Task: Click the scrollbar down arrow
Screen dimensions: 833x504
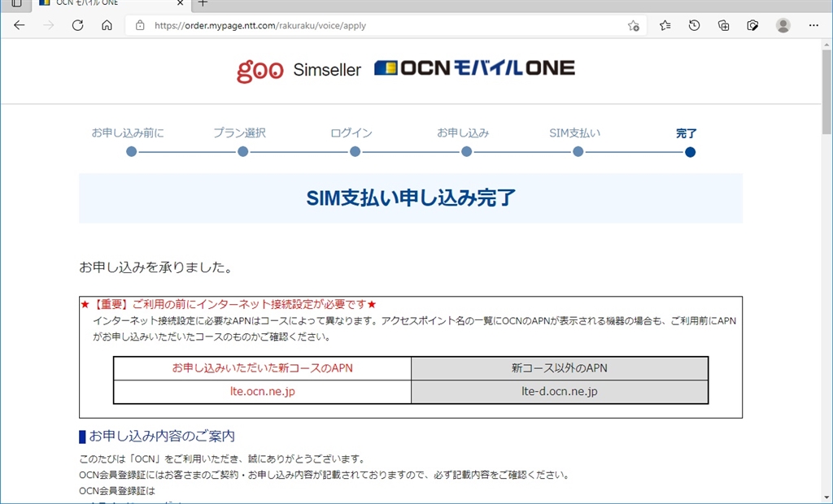Action: (x=826, y=498)
